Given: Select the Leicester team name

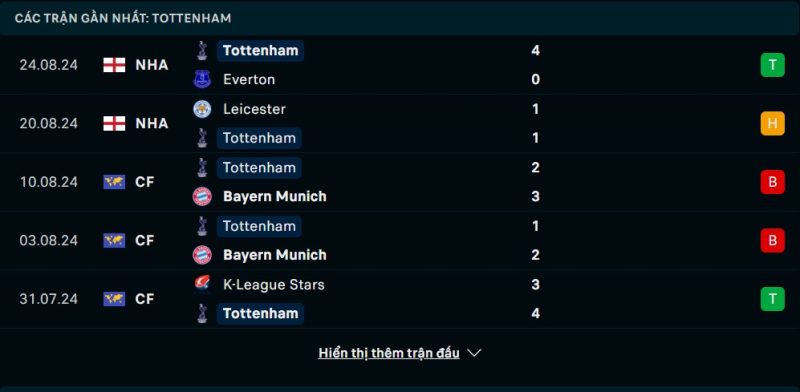Looking at the screenshot, I should click(x=254, y=109).
